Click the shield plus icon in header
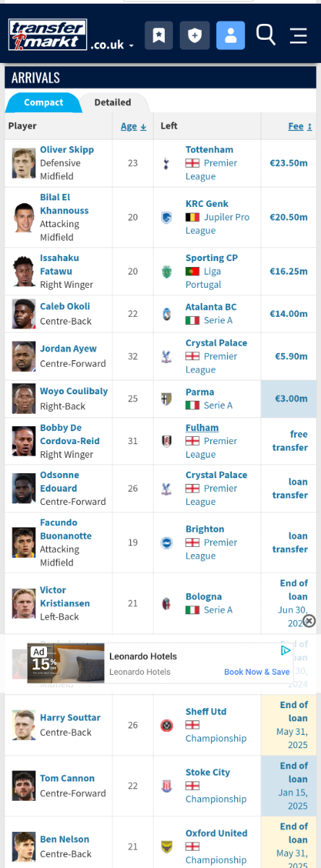 [194, 35]
